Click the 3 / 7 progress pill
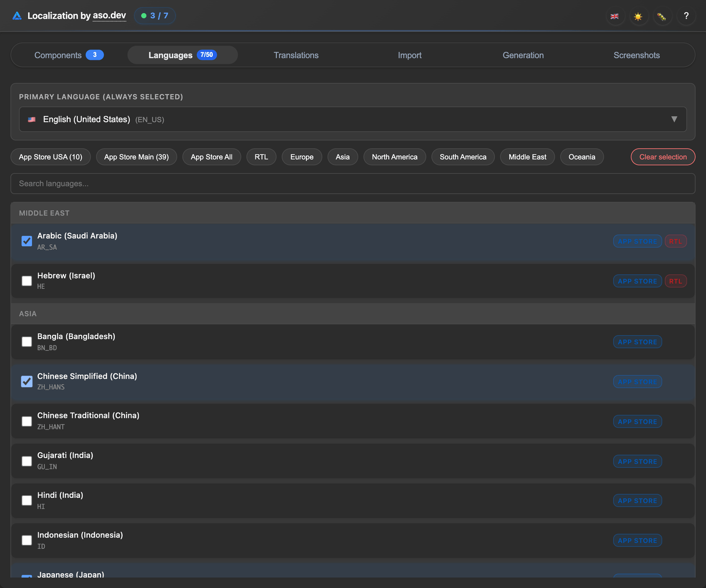The height and width of the screenshot is (588, 706). point(155,16)
